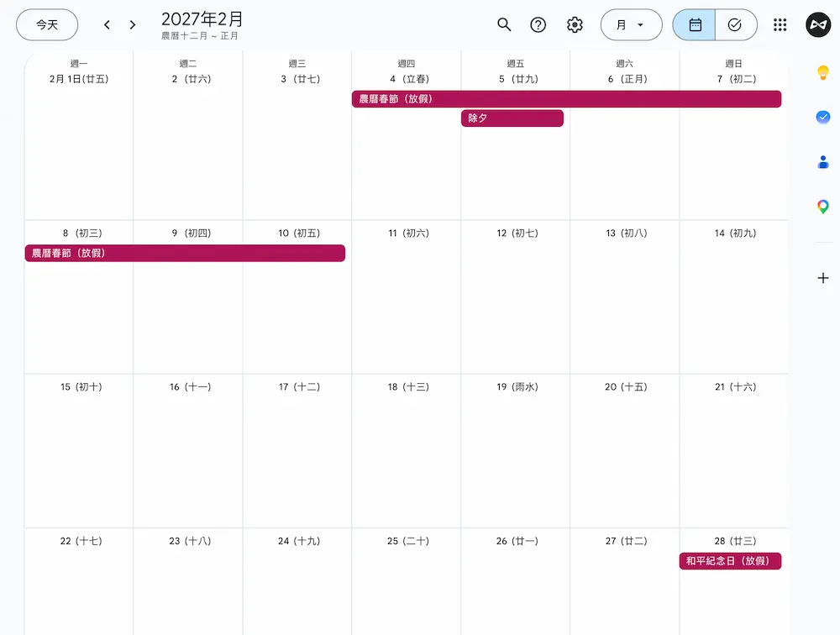This screenshot has height=635, width=840.
Task: Open the 月 view selector dropdown
Action: click(631, 24)
